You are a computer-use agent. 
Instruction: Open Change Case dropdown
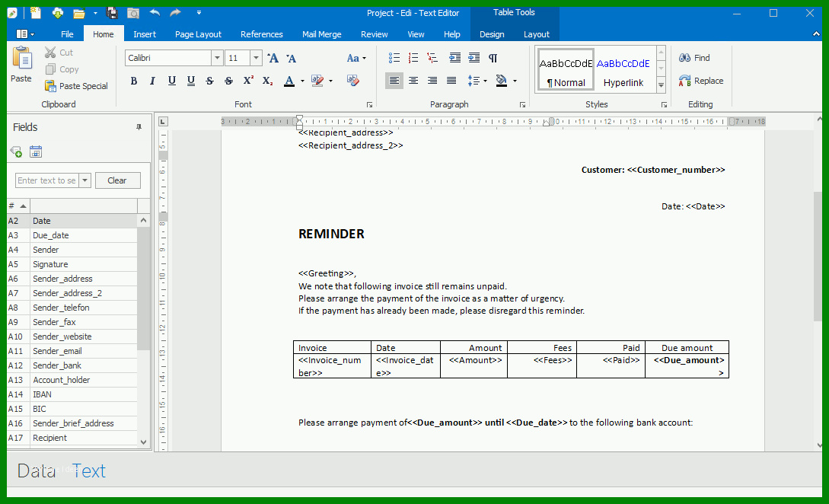(x=356, y=58)
